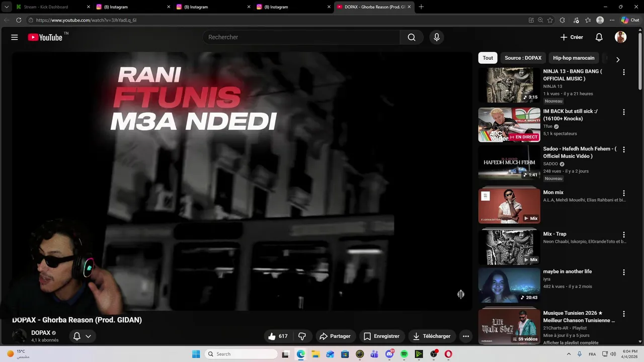Open the DOPAX channel name link

pos(41,333)
